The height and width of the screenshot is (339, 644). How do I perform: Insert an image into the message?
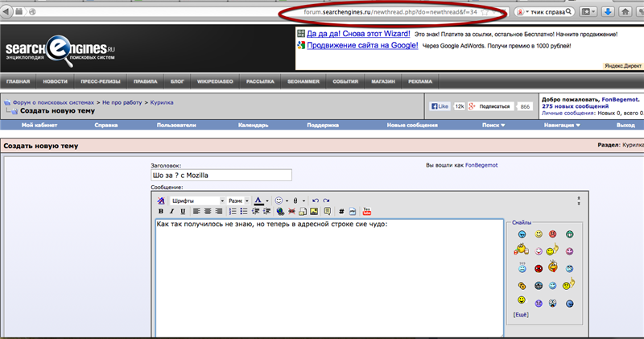pos(313,211)
